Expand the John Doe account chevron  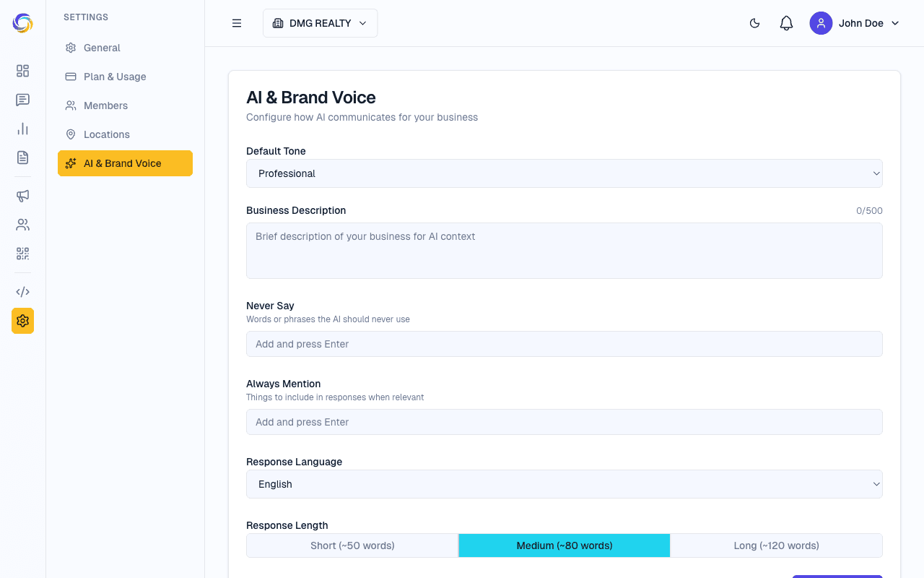click(895, 23)
